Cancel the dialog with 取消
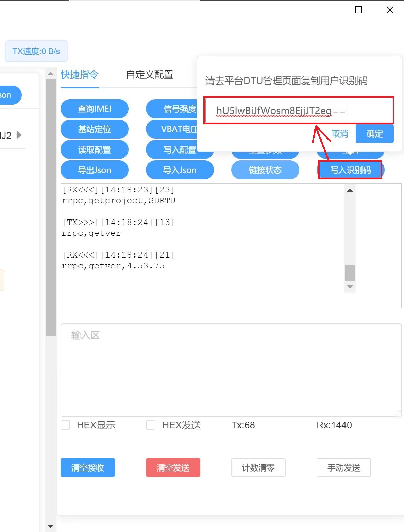 [x=340, y=134]
